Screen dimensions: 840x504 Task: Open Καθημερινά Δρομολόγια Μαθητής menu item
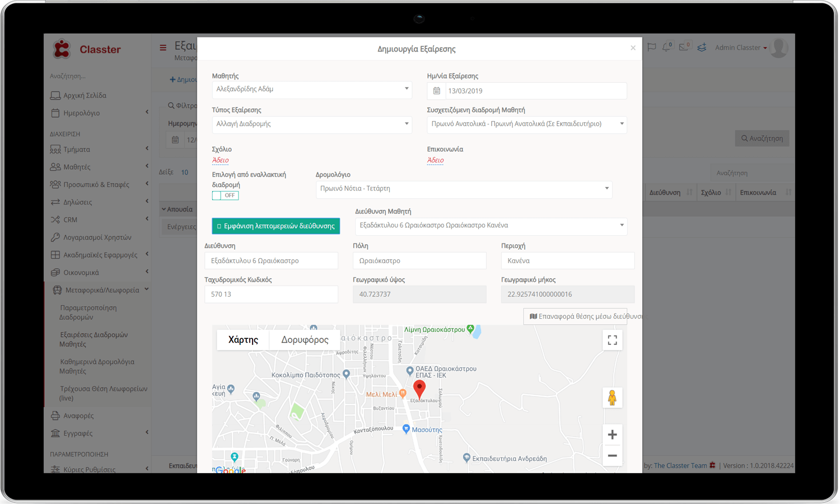click(97, 366)
